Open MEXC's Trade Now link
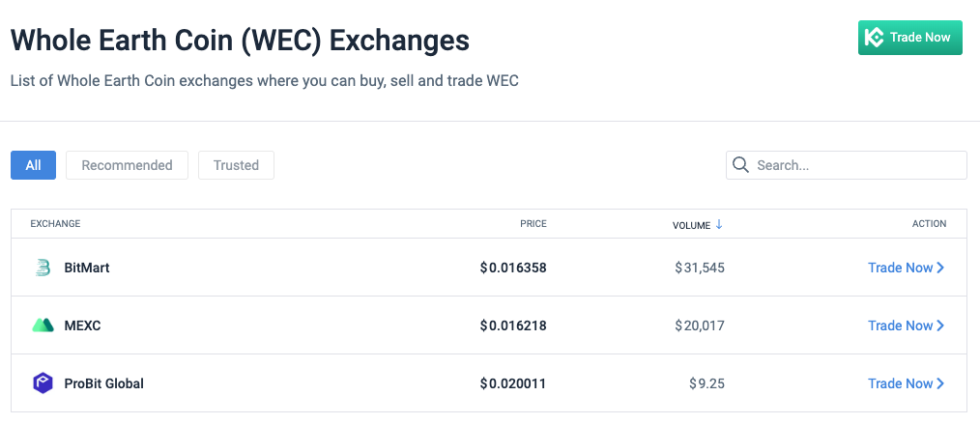 point(900,325)
